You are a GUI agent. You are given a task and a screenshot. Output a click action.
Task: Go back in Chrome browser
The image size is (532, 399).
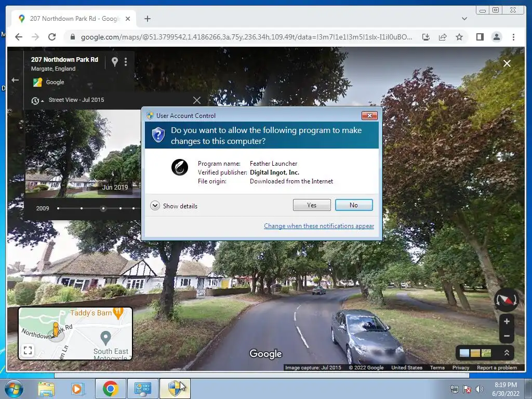click(x=19, y=37)
